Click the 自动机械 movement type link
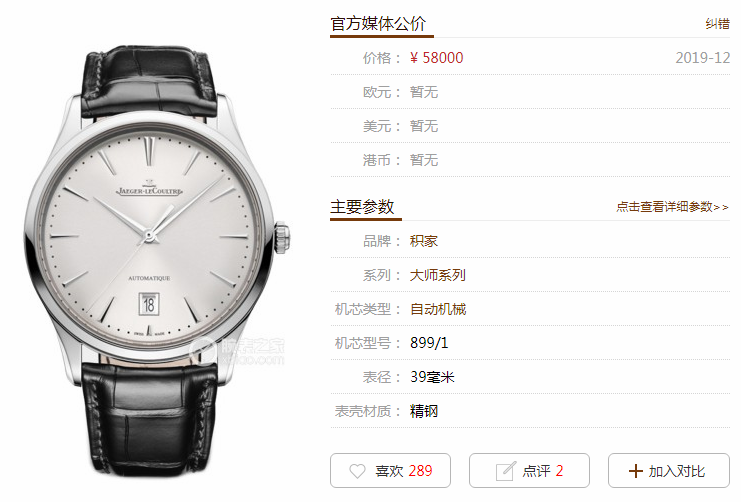741x502 pixels. tap(438, 309)
